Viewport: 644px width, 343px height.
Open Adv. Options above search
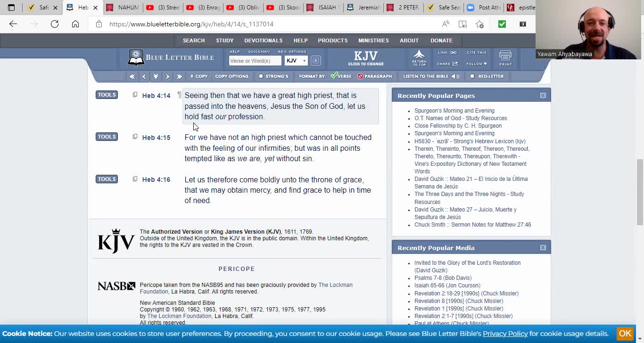(292, 51)
